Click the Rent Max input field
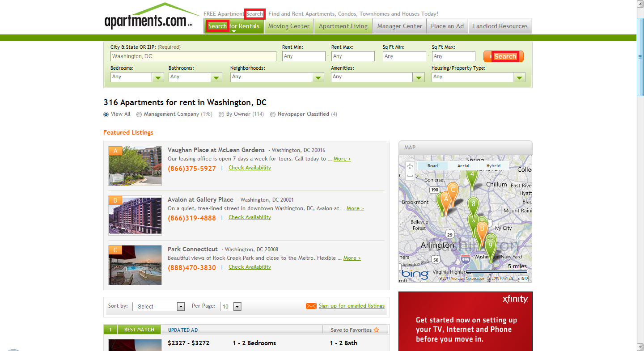 353,56
